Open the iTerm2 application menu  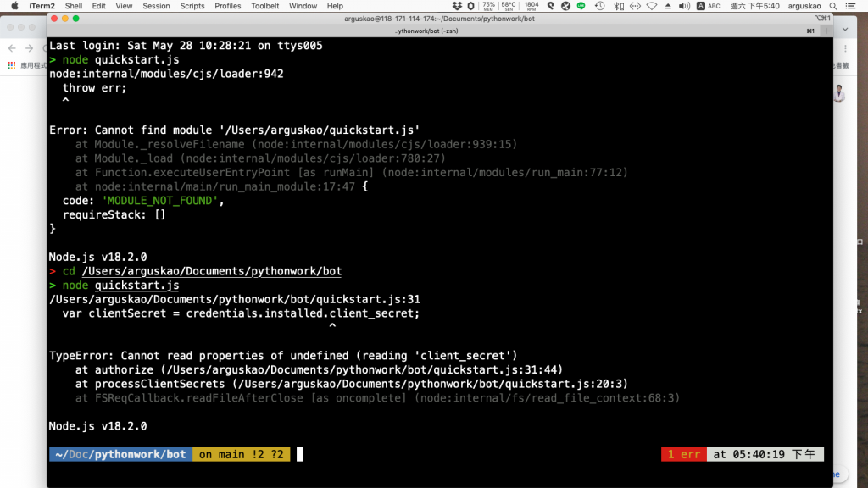click(x=42, y=6)
